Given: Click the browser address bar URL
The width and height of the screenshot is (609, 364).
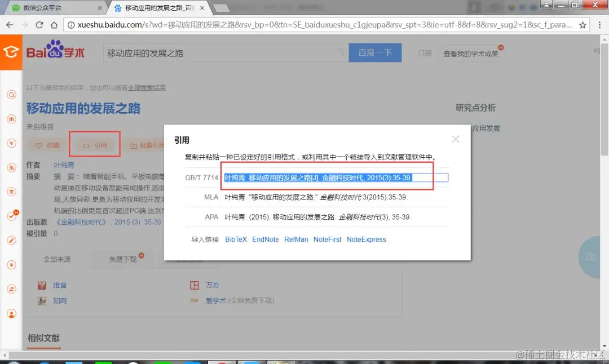Looking at the screenshot, I should click(324, 25).
